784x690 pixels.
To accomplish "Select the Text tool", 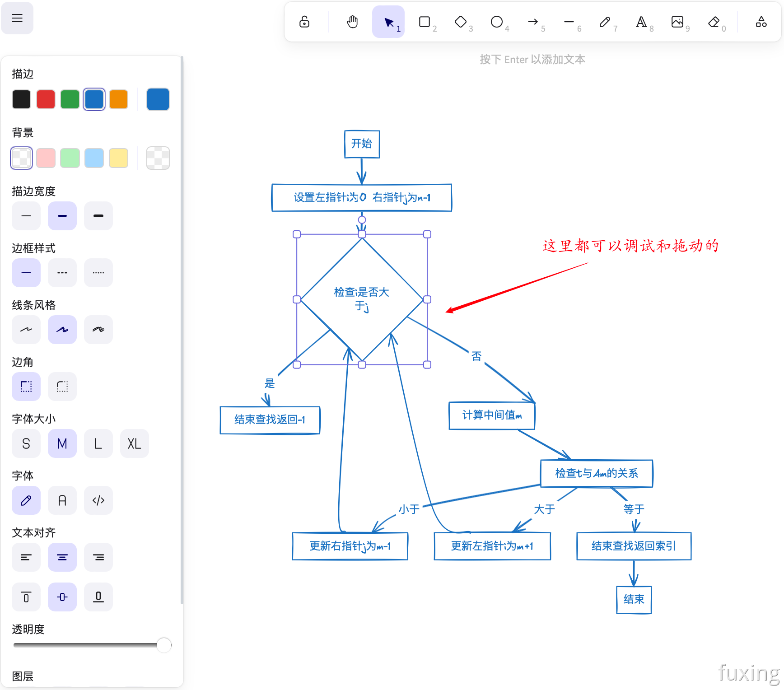I will [x=641, y=22].
